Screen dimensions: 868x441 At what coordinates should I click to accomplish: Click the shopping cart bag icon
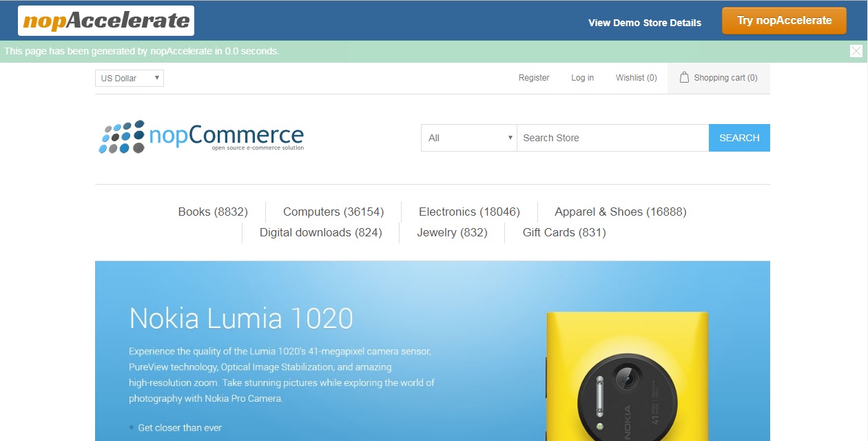(684, 77)
